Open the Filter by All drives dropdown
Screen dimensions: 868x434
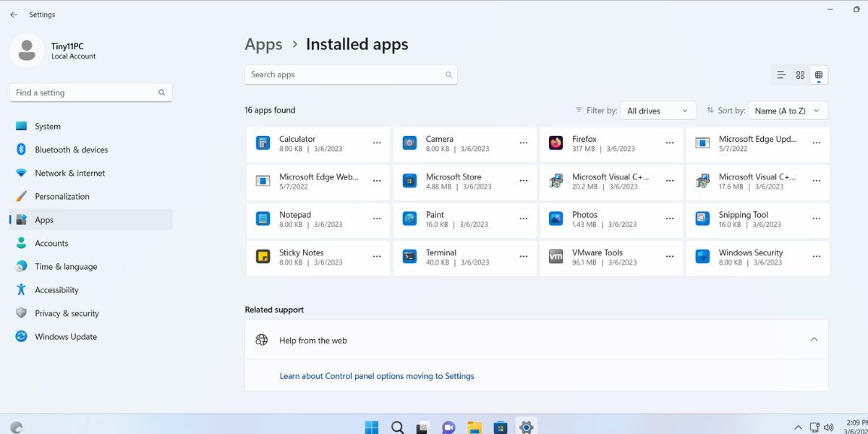click(x=658, y=111)
